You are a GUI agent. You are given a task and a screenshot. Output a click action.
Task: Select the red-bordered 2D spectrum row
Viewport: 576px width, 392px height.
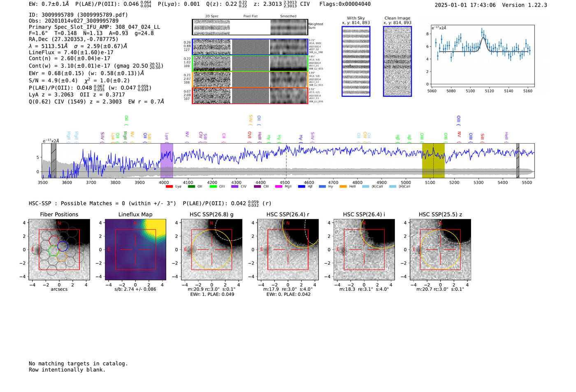point(250,95)
